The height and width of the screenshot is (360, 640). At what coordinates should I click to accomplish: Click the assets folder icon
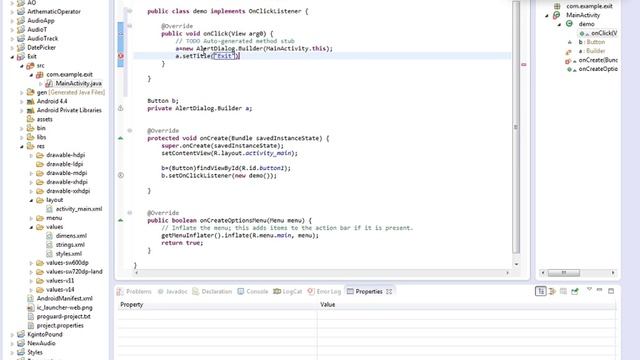[30, 119]
